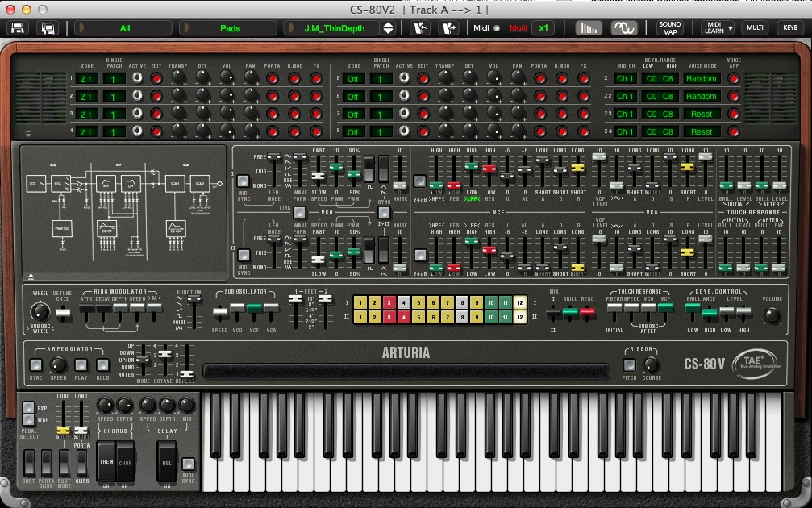Image resolution: width=812 pixels, height=508 pixels.
Task: Enable the arpeggiator Hold button
Action: coord(103,364)
